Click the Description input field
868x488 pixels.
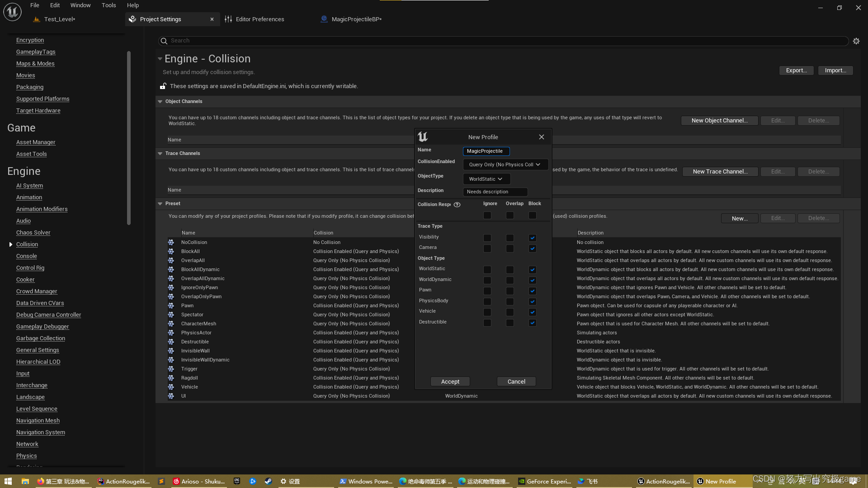[495, 192]
